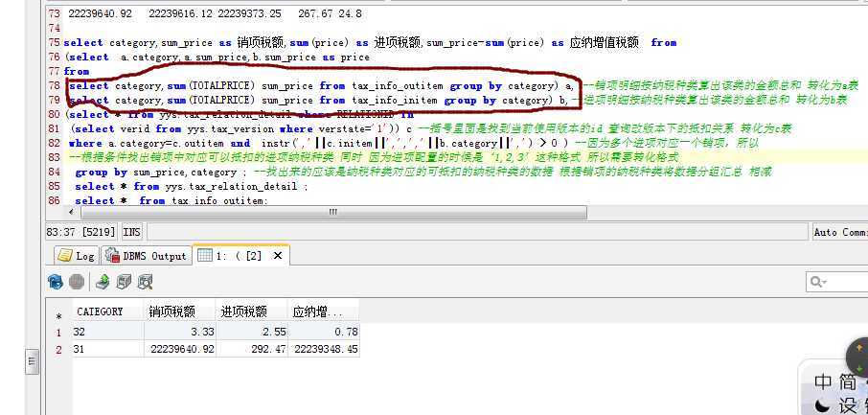Viewport: 868px width, 415px height.
Task: Click the INS insert mode indicator
Action: click(x=132, y=232)
